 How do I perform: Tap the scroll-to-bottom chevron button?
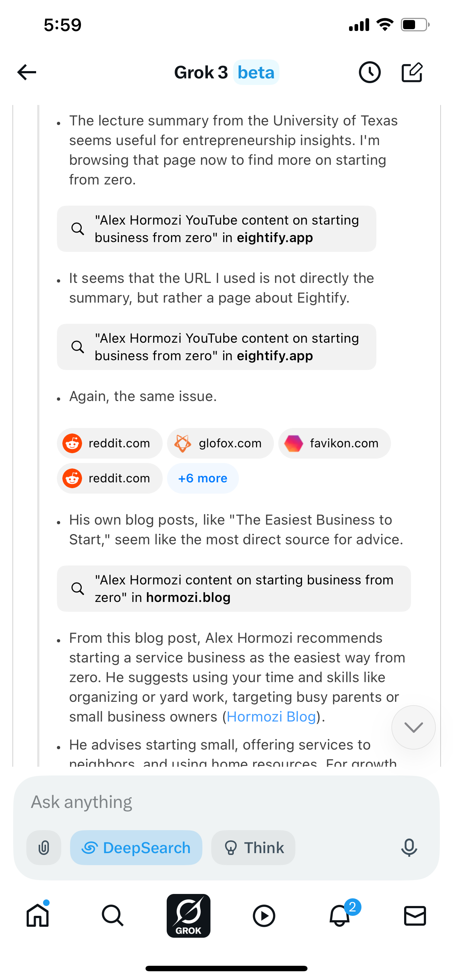pos(413,727)
